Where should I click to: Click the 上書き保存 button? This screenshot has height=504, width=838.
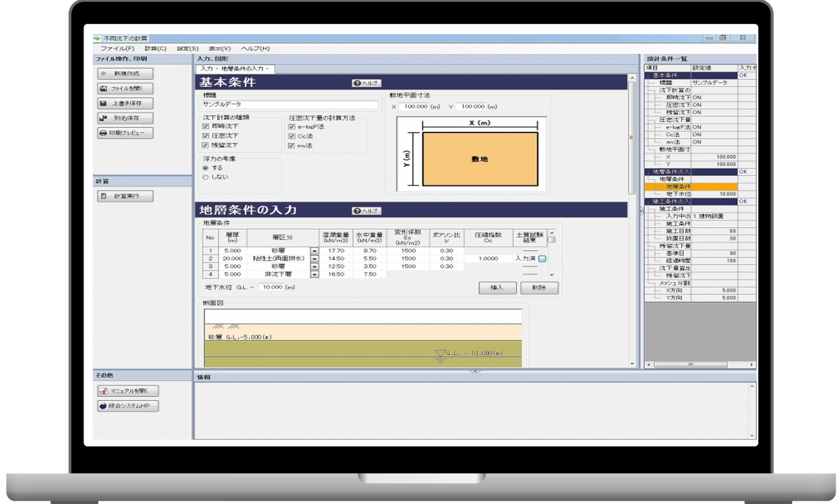click(125, 103)
